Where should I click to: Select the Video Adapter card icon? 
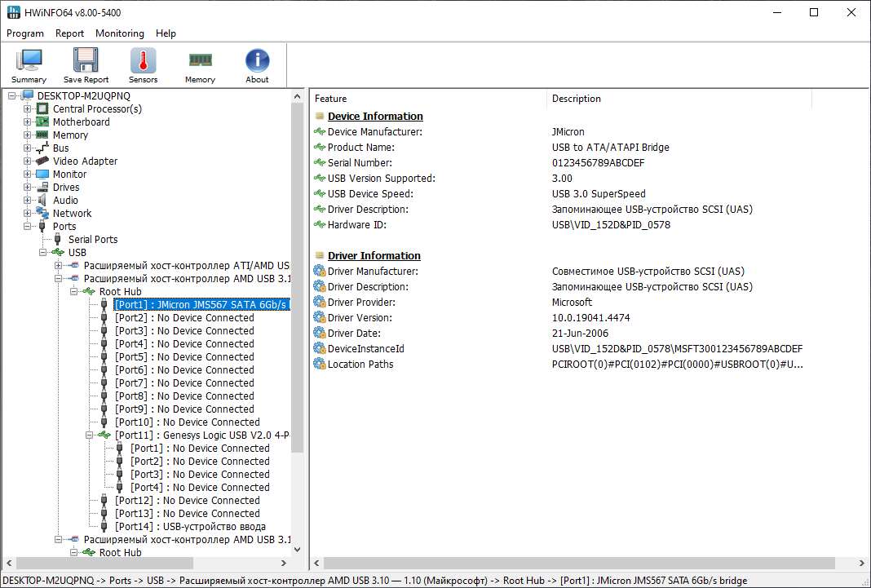click(x=42, y=161)
